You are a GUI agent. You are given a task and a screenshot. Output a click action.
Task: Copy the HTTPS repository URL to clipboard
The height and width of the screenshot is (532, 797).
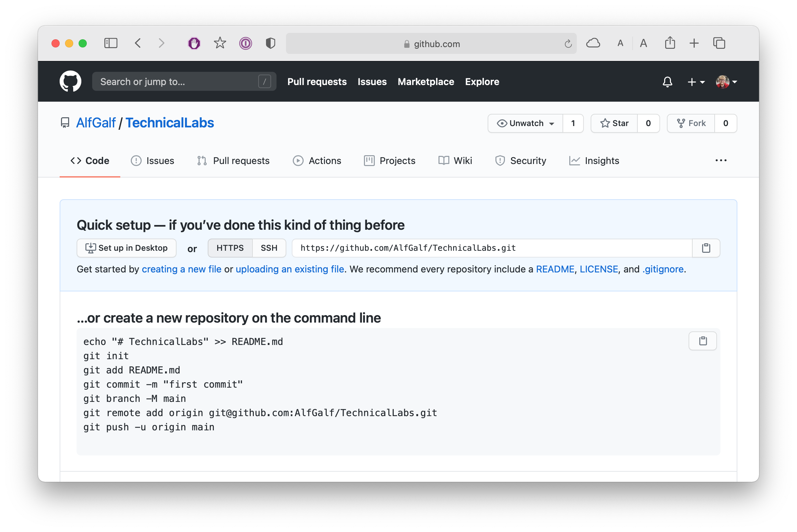click(x=706, y=248)
